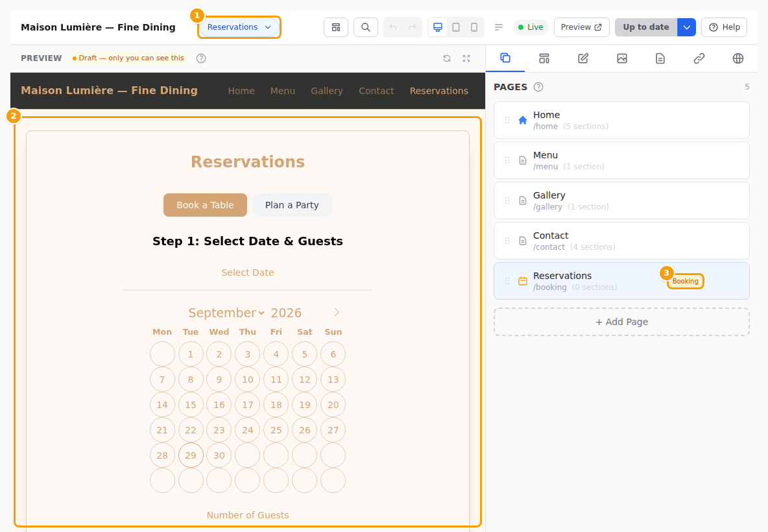Click the 2026 year value
This screenshot has width=768, height=532.
click(286, 313)
